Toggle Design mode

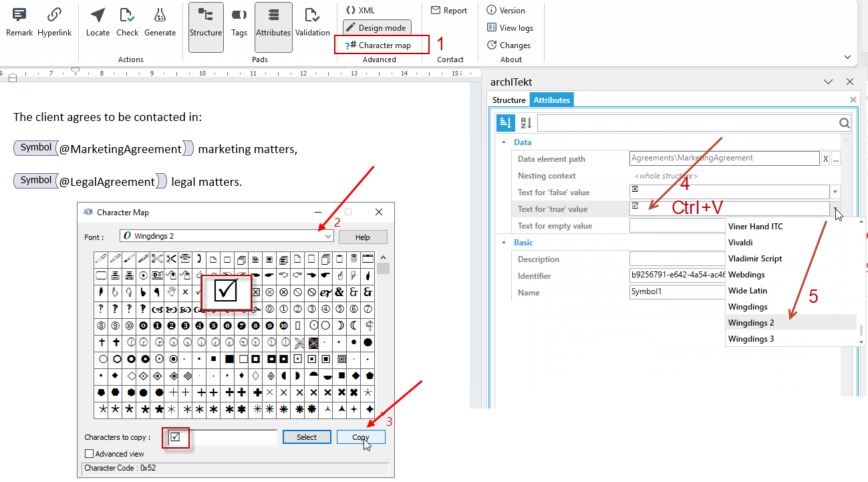coord(377,28)
